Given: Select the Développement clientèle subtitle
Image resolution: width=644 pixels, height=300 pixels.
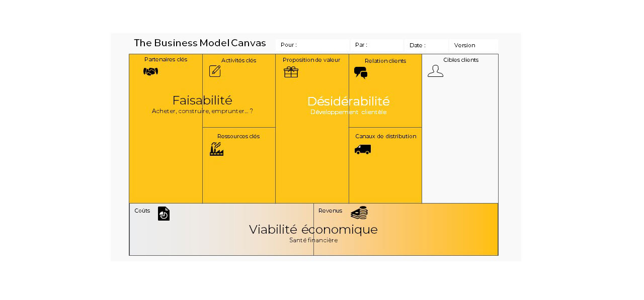Looking at the screenshot, I should tap(348, 112).
